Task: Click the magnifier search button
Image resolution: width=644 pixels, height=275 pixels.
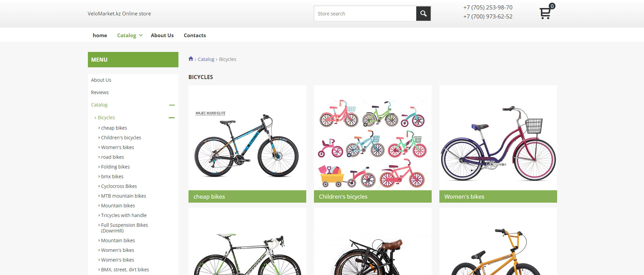Action: point(423,14)
